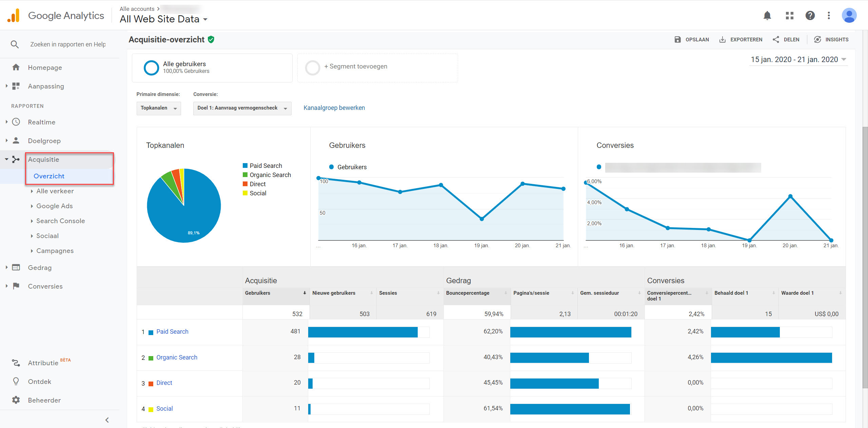Image resolution: width=868 pixels, height=428 pixels.
Task: Click the Doelgroep person icon
Action: [x=16, y=140]
